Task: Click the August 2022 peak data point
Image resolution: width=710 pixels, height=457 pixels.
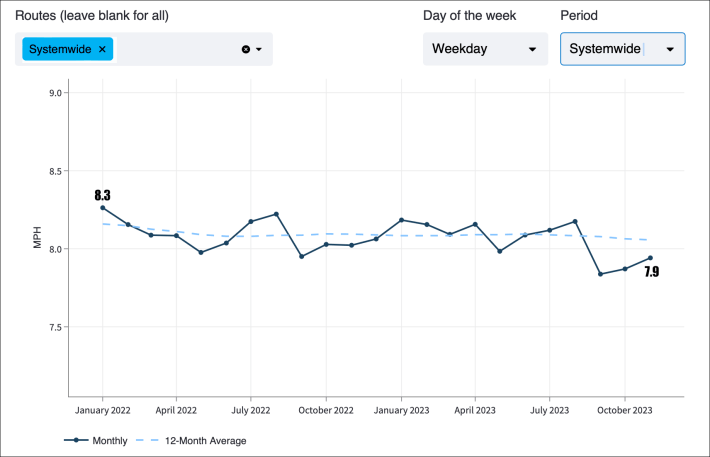Action: [276, 214]
